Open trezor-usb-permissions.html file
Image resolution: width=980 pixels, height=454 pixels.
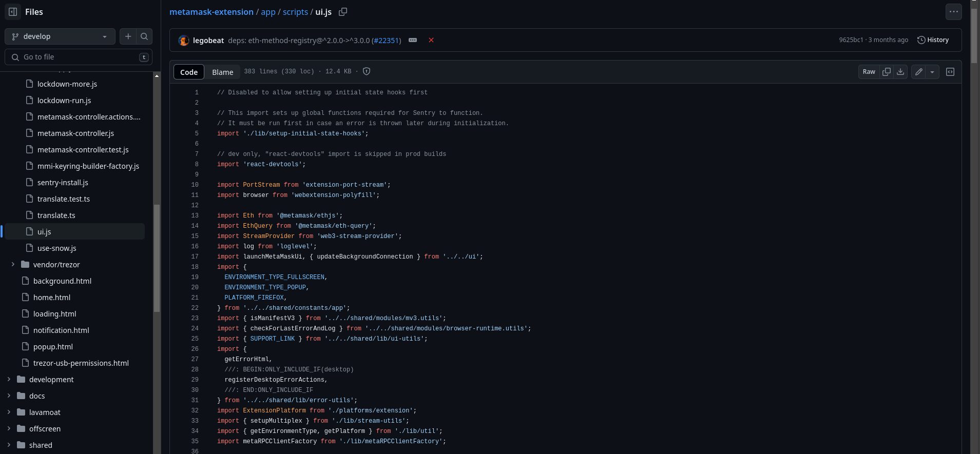(81, 363)
